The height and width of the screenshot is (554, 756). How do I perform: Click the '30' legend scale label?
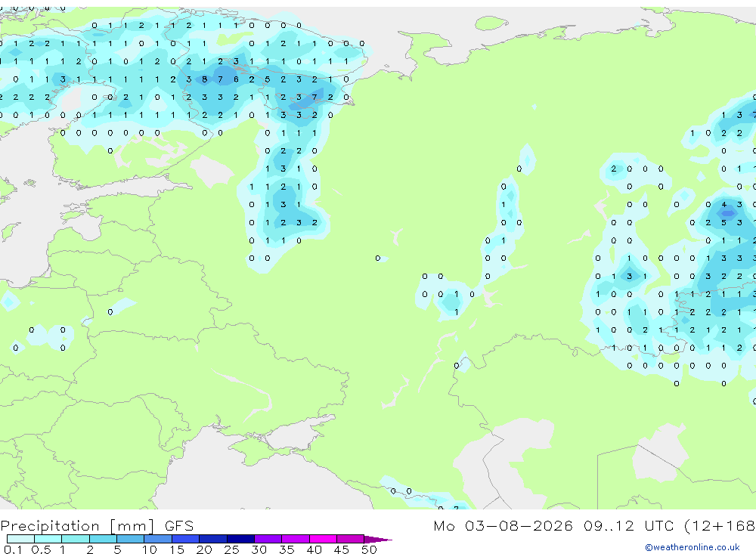(259, 549)
